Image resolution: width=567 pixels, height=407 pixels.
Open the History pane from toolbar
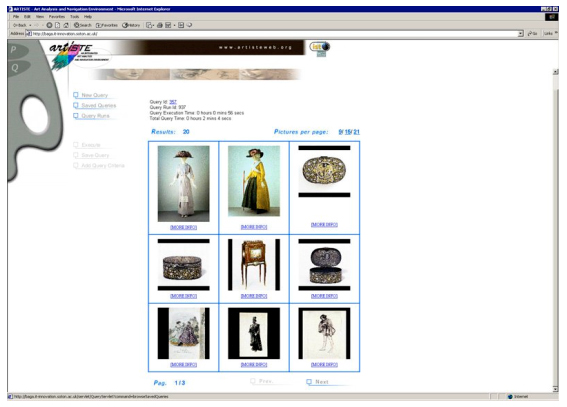tap(131, 25)
